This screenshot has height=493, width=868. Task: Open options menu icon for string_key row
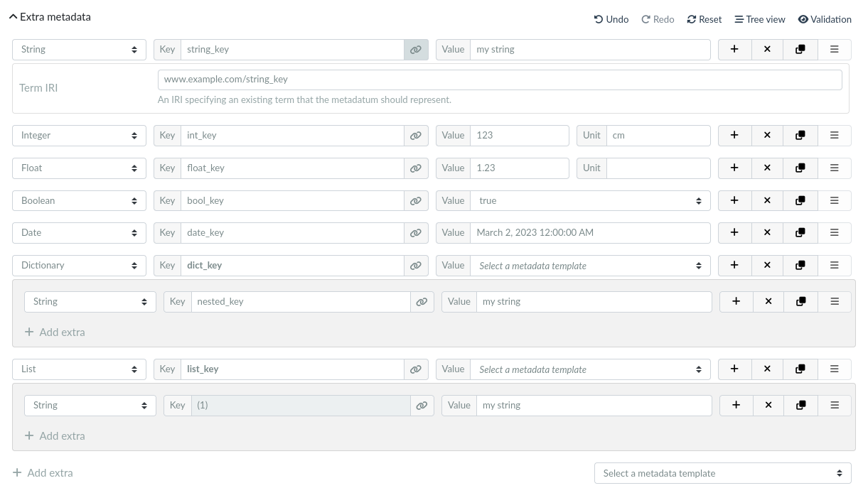(x=835, y=49)
